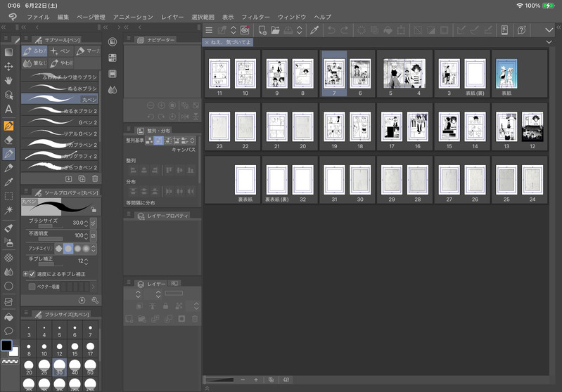Open the ページ管理 menu
Screen dimensions: 562x392
[90, 16]
